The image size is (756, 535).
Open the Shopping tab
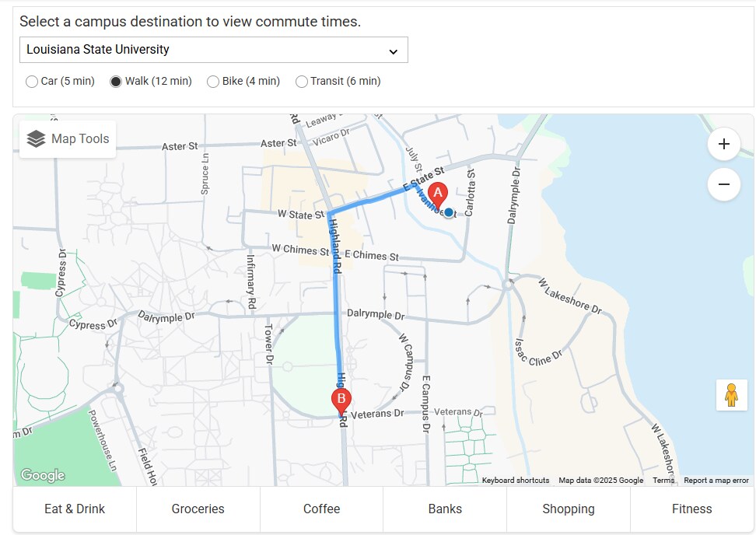tap(569, 509)
